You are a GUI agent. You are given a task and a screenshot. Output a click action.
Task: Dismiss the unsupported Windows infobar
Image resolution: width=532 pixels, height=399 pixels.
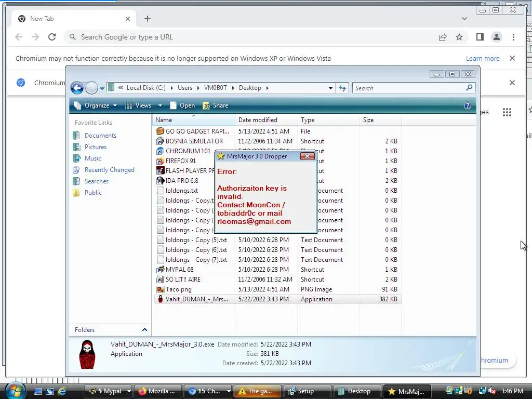tap(512, 58)
